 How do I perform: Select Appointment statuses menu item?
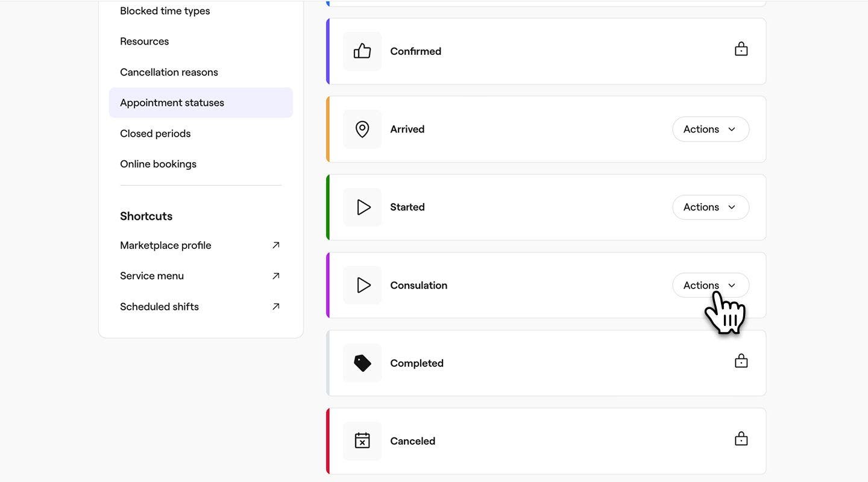[172, 103]
